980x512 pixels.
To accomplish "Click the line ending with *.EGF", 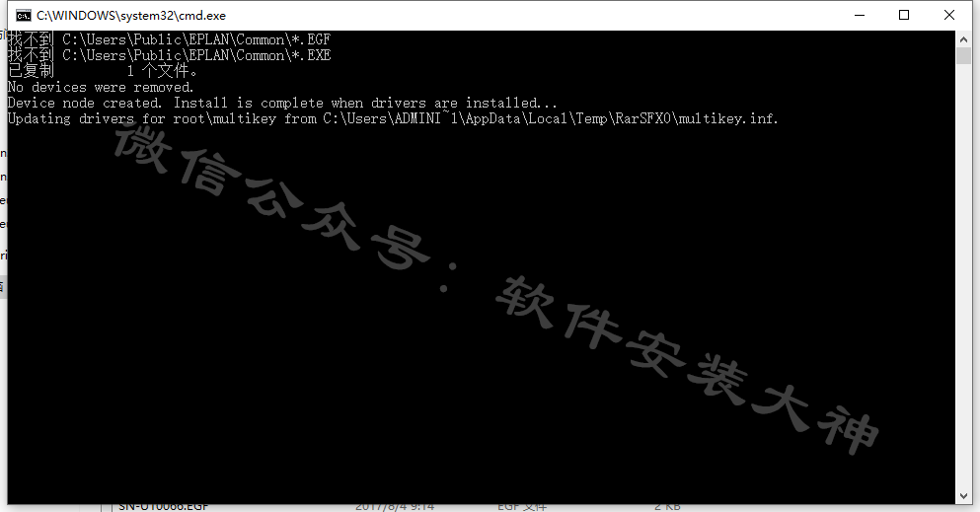I will (x=169, y=39).
